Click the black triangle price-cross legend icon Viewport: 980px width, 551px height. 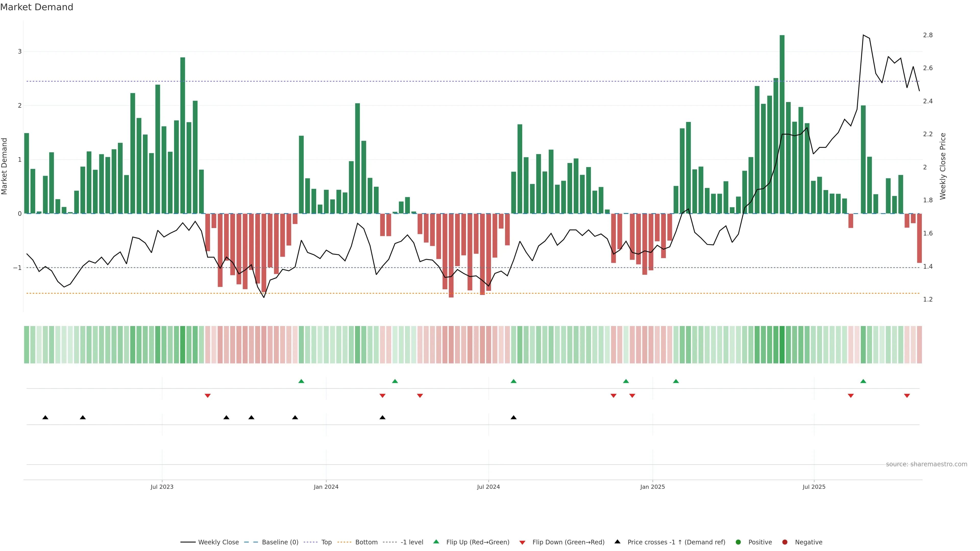tap(617, 542)
